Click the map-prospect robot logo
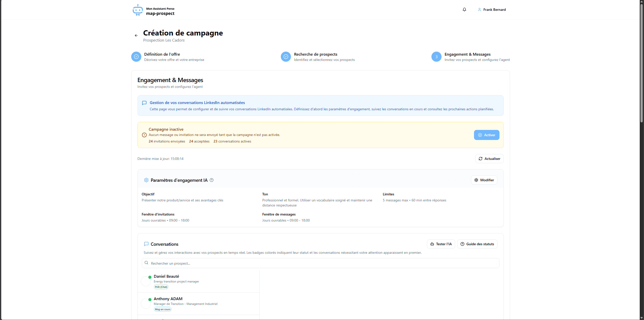Screen dimensions: 644x320 [x=138, y=10]
